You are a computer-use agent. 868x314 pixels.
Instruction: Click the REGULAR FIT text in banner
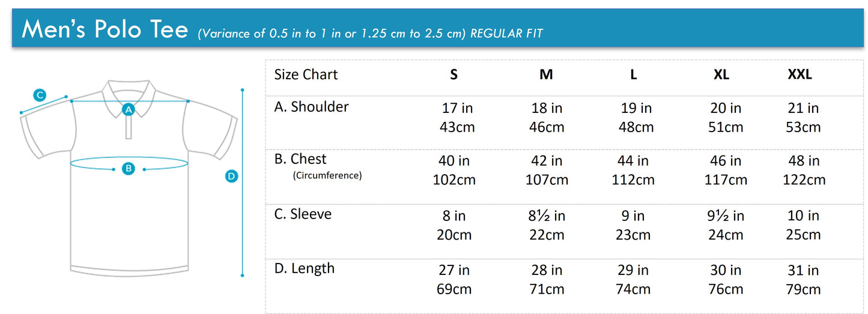(506, 34)
